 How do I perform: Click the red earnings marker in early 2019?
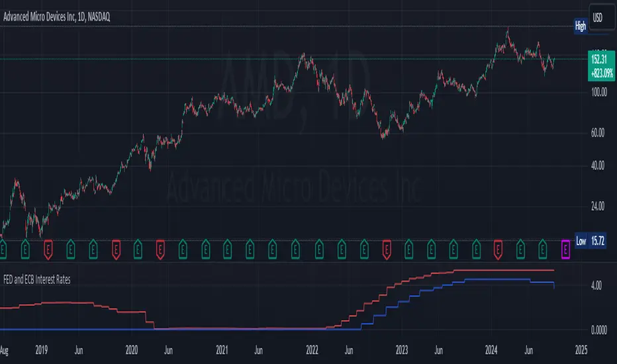click(48, 250)
